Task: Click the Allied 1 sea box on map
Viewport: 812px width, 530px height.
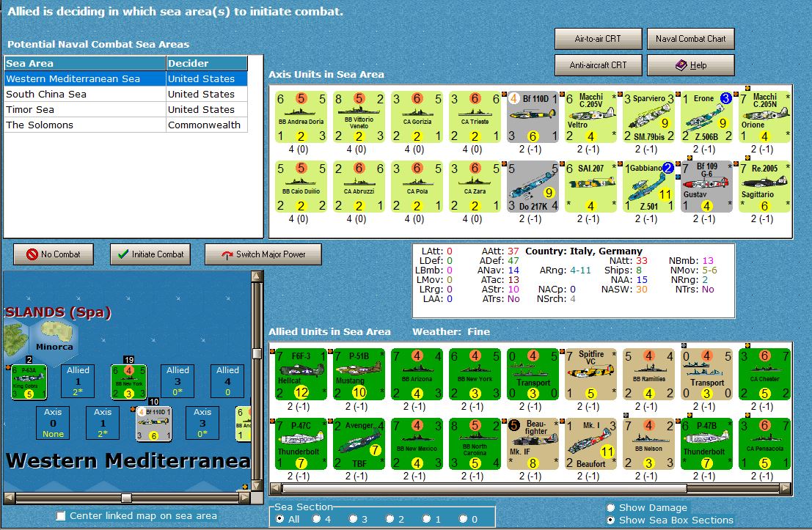Action: 78,381
